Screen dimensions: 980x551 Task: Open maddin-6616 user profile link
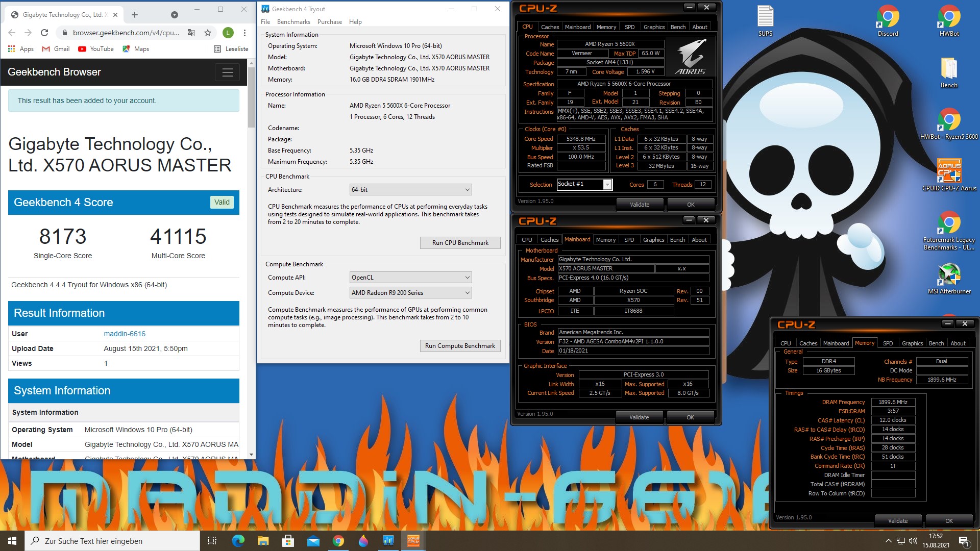(x=125, y=334)
